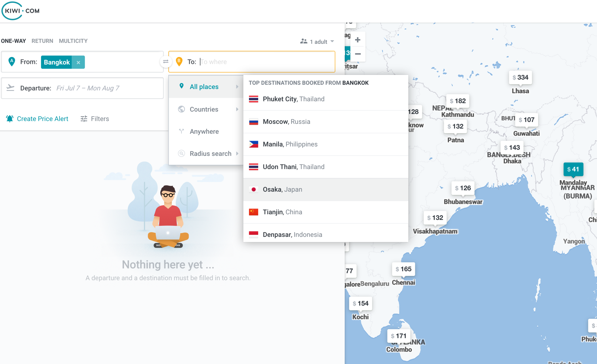Expand Countries submenu arrow
Screen dimensions: 597x364
[x=237, y=109]
